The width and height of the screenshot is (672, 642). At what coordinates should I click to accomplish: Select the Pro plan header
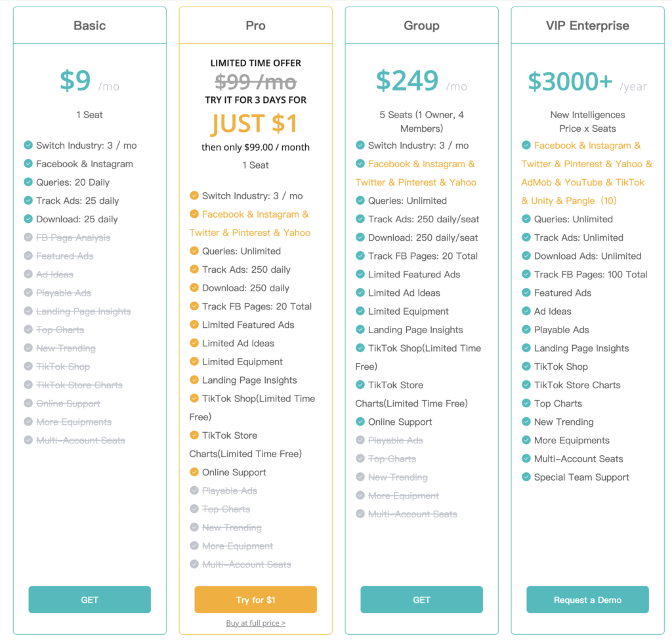[x=255, y=26]
